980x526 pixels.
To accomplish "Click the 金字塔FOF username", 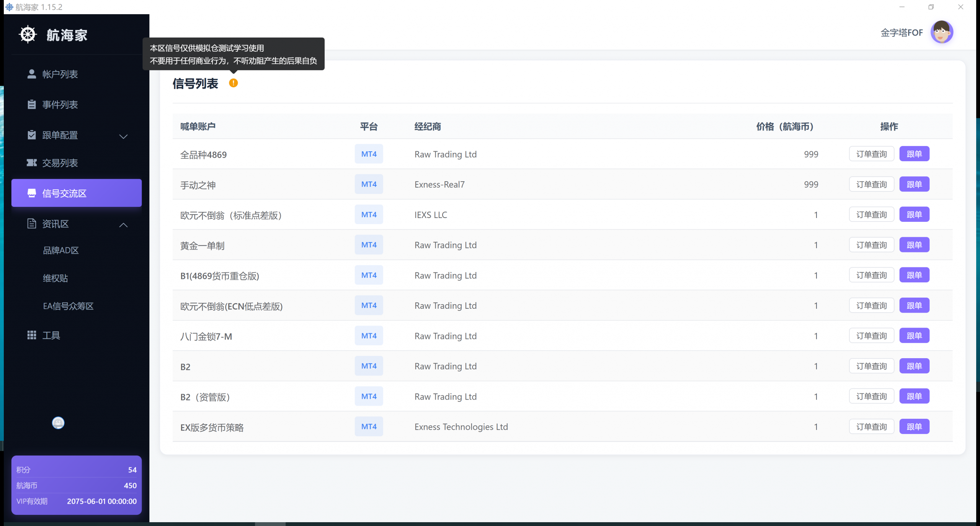I will 902,33.
